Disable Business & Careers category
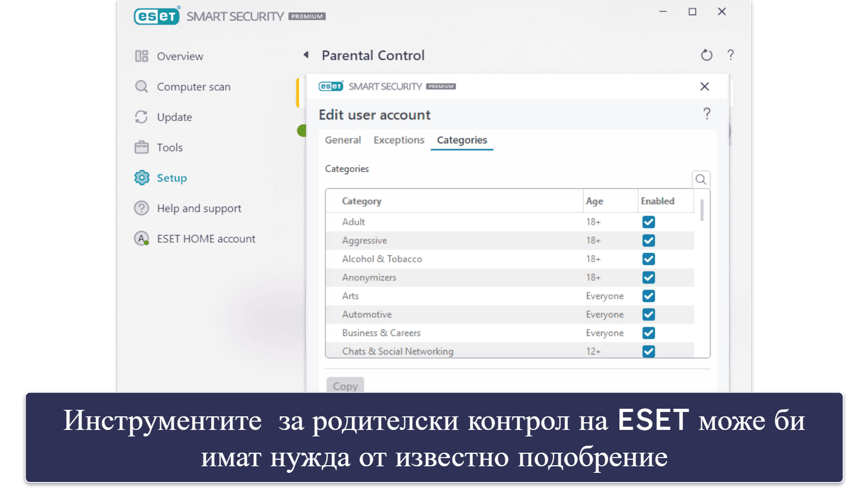868x488 pixels. tap(649, 333)
